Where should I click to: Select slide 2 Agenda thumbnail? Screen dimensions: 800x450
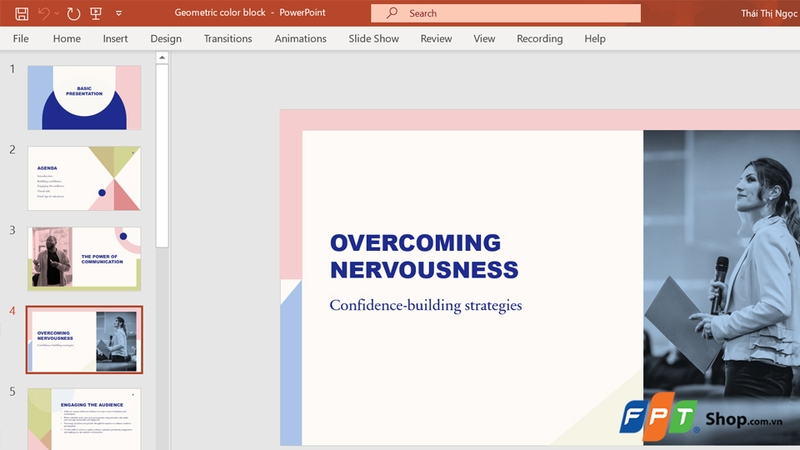84,179
